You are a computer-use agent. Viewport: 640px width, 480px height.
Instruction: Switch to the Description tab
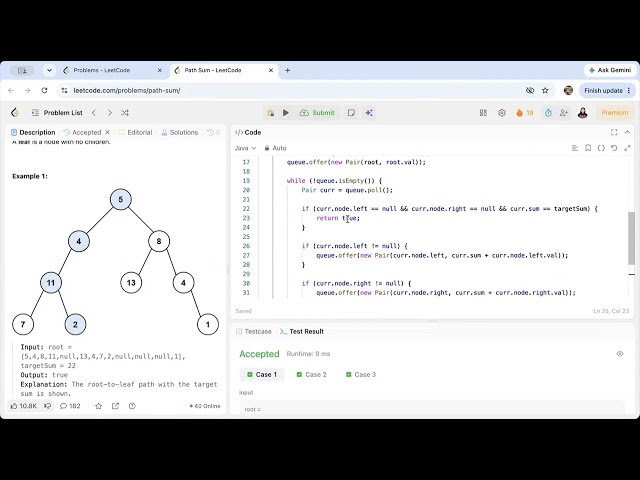coord(33,132)
